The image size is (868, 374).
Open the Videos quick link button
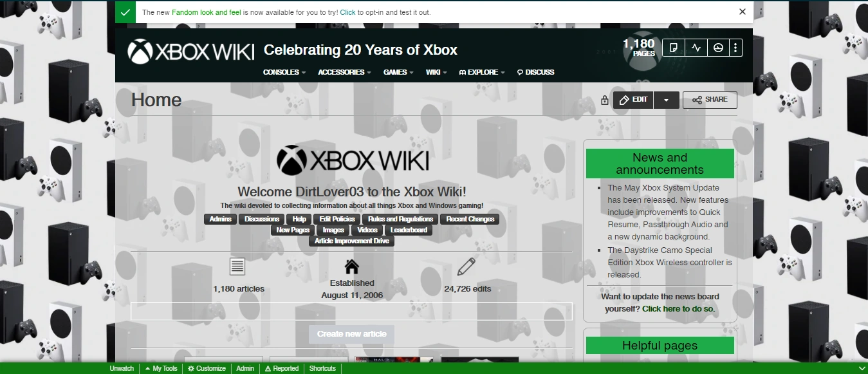point(367,230)
